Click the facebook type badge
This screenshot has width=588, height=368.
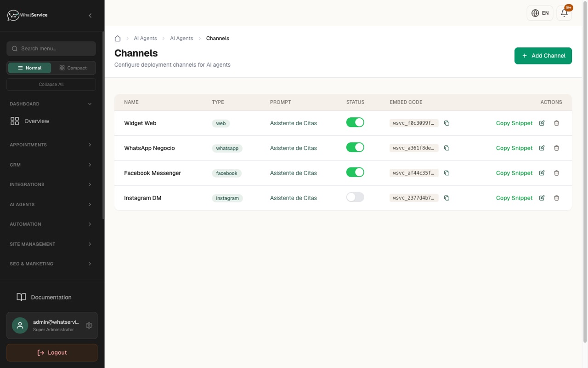(x=226, y=173)
